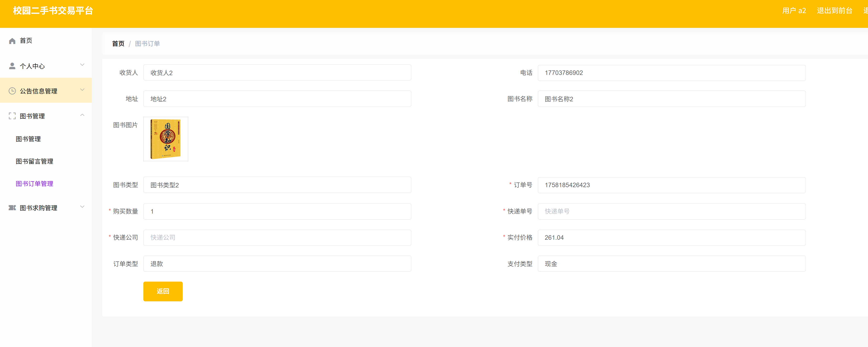This screenshot has width=868, height=347.
Task: Click 退出到前台 in header
Action: [x=834, y=11]
